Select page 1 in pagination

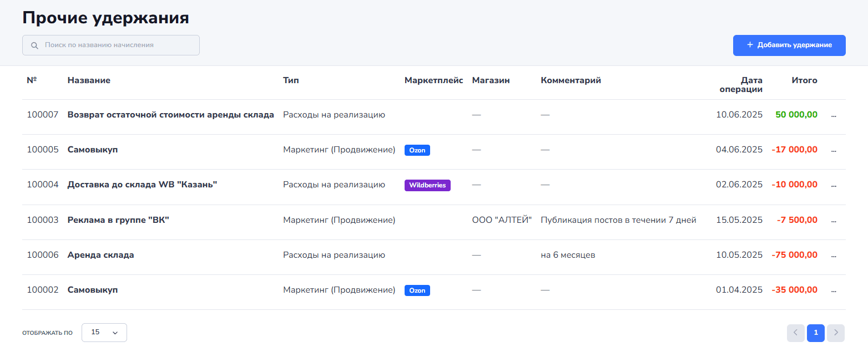tap(815, 333)
